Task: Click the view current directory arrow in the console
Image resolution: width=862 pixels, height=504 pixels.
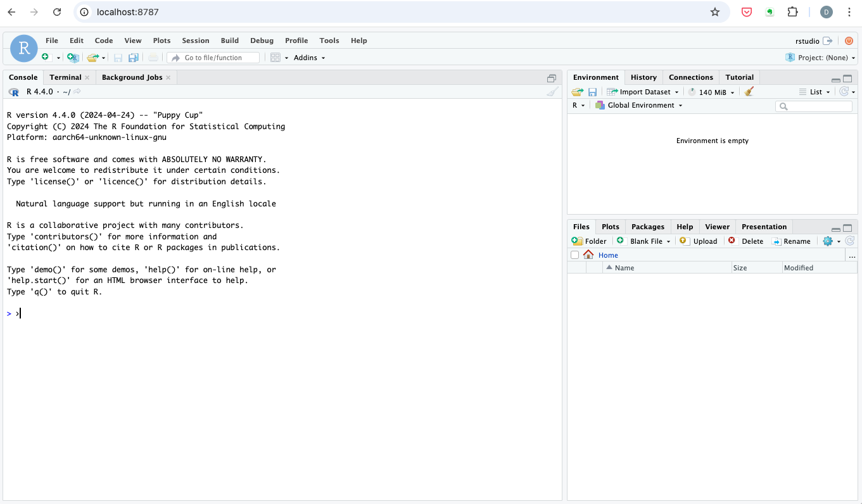Action: [77, 92]
